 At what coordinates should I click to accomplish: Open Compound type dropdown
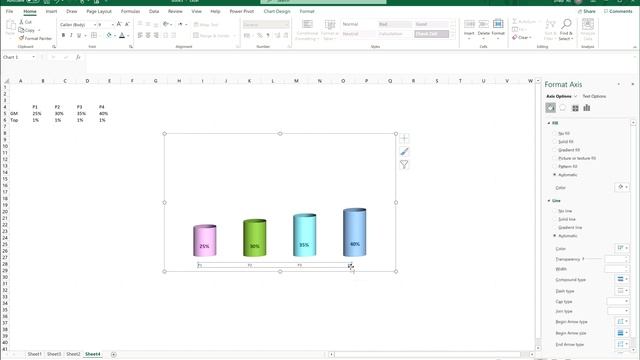click(622, 279)
